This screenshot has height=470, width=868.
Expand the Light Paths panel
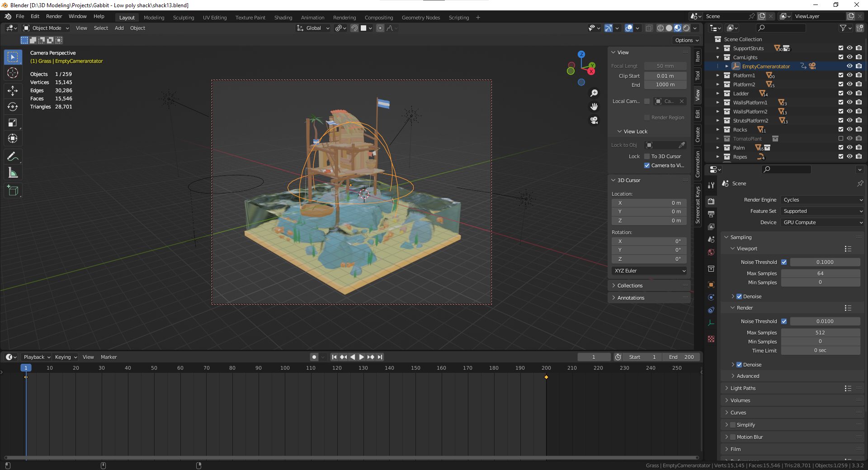pos(743,388)
